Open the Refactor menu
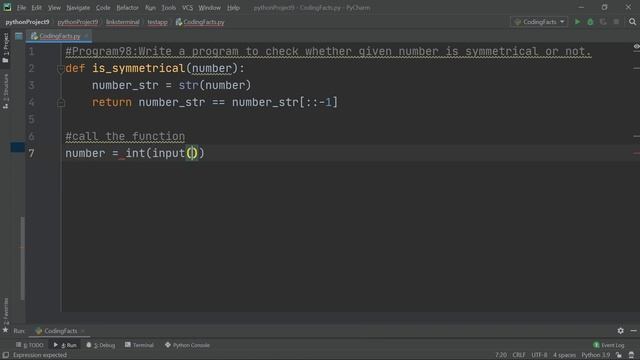Image resolution: width=640 pixels, height=360 pixels. pyautogui.click(x=127, y=8)
